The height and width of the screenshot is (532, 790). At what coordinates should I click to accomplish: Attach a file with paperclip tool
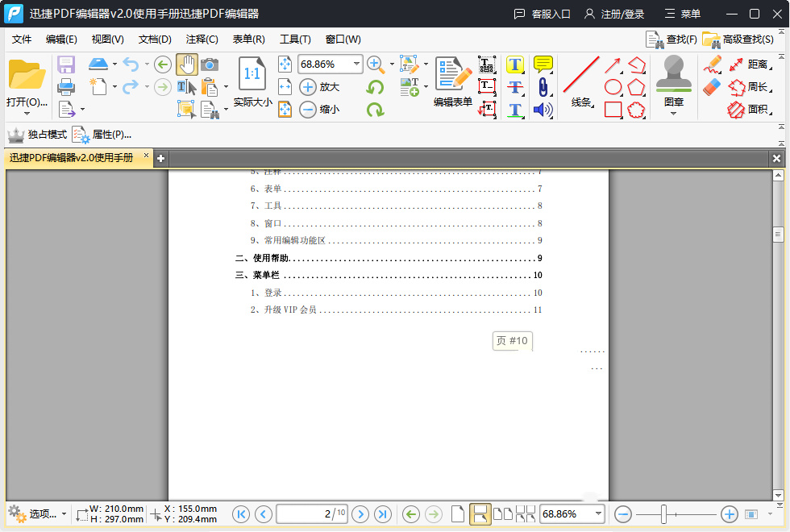coord(543,87)
